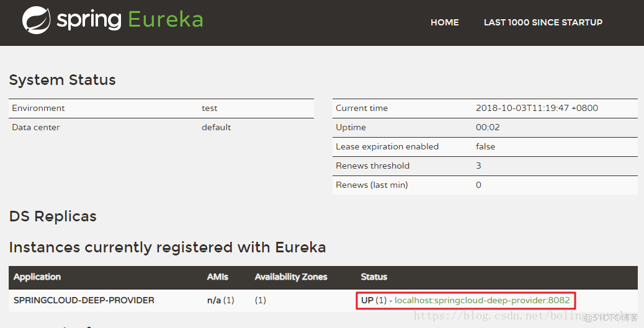
Task: Click the AMIs column header
Action: [x=218, y=277]
